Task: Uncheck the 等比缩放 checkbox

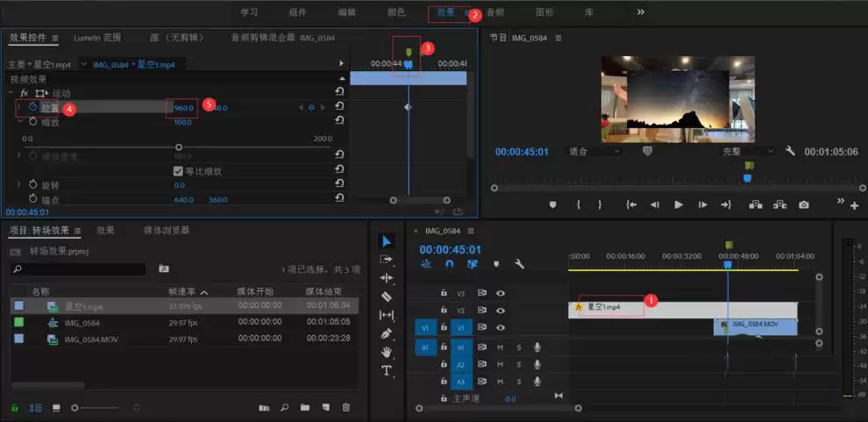Action: (x=178, y=171)
